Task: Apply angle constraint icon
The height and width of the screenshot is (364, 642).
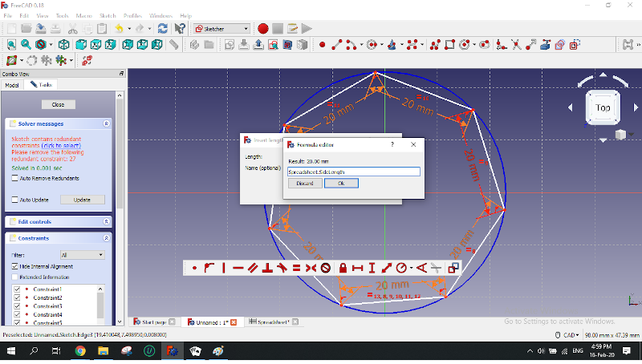Action: click(421, 268)
